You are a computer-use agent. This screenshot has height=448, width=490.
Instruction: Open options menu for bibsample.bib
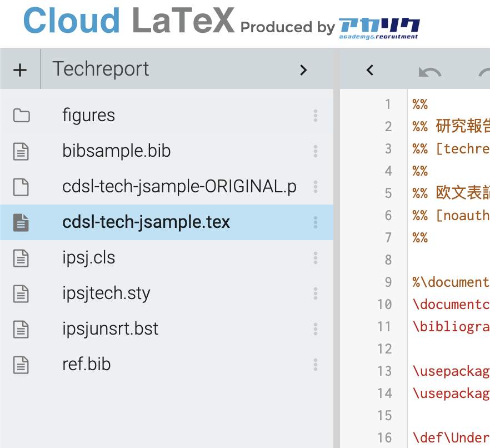coord(315,151)
